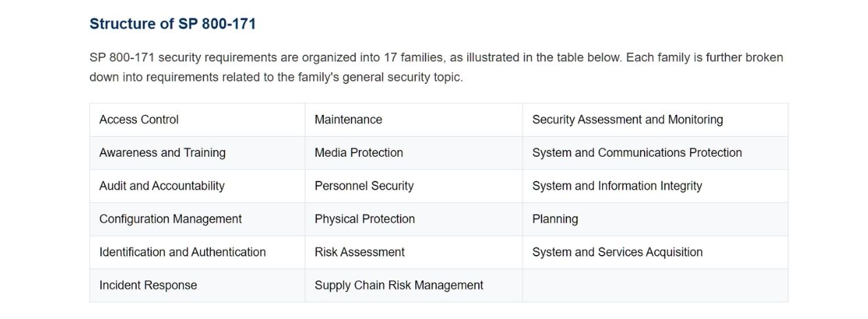
Task: Select Identification and Authentication cell
Action: pos(197,252)
